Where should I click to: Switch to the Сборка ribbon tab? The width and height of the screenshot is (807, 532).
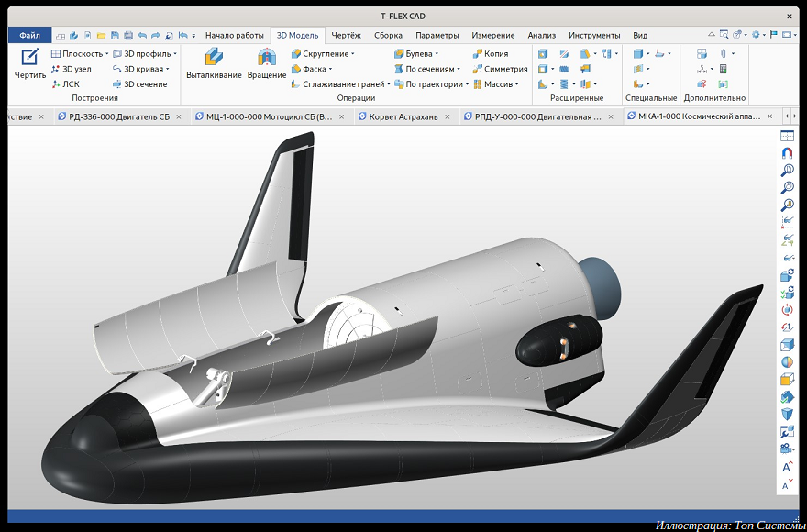[x=388, y=36]
